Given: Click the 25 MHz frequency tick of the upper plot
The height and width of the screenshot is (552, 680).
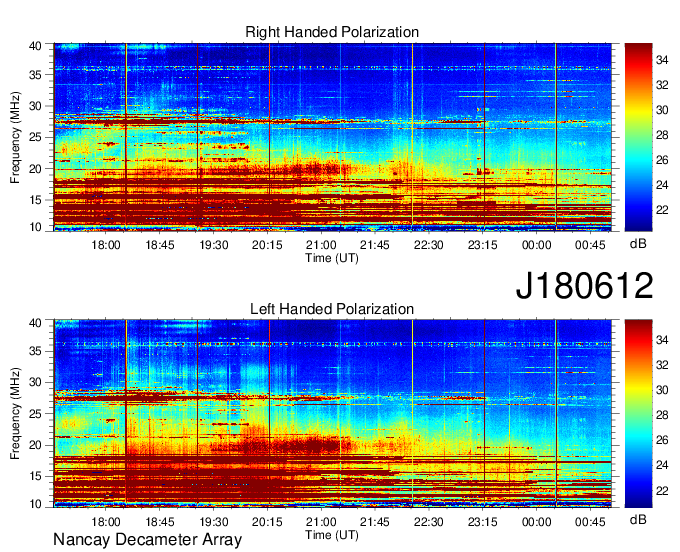Looking at the screenshot, I should [35, 137].
